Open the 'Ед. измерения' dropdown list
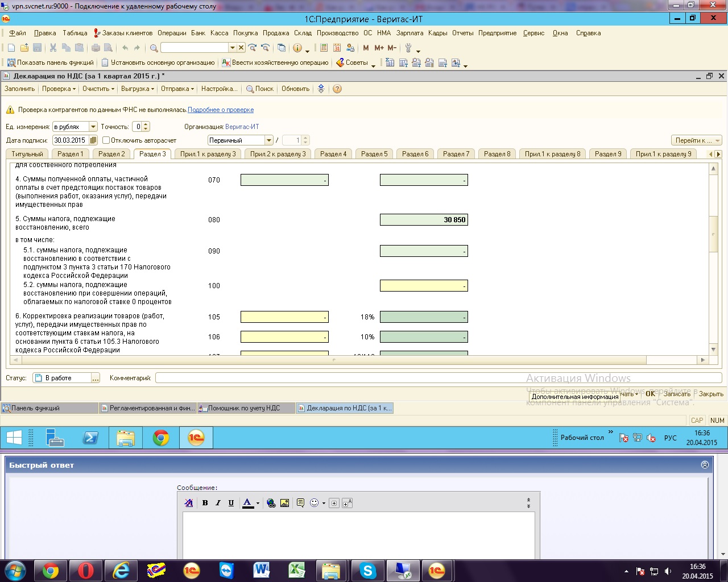The height and width of the screenshot is (582, 728). click(x=93, y=127)
